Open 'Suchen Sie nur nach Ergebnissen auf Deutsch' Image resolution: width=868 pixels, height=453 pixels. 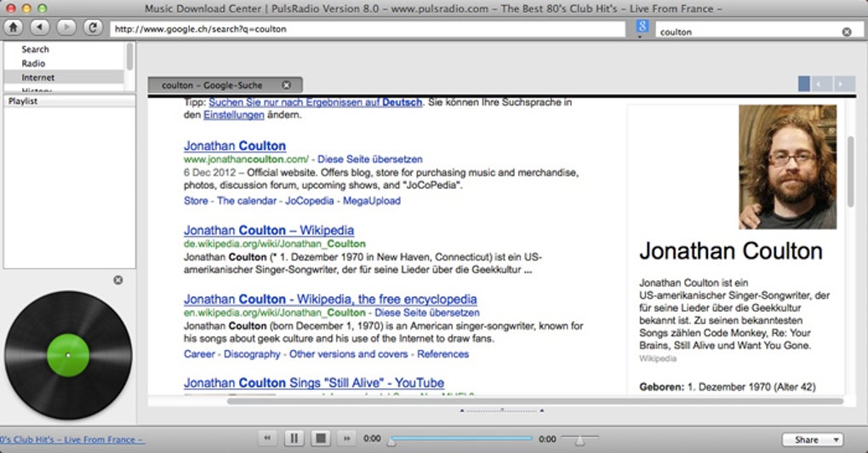click(x=316, y=102)
